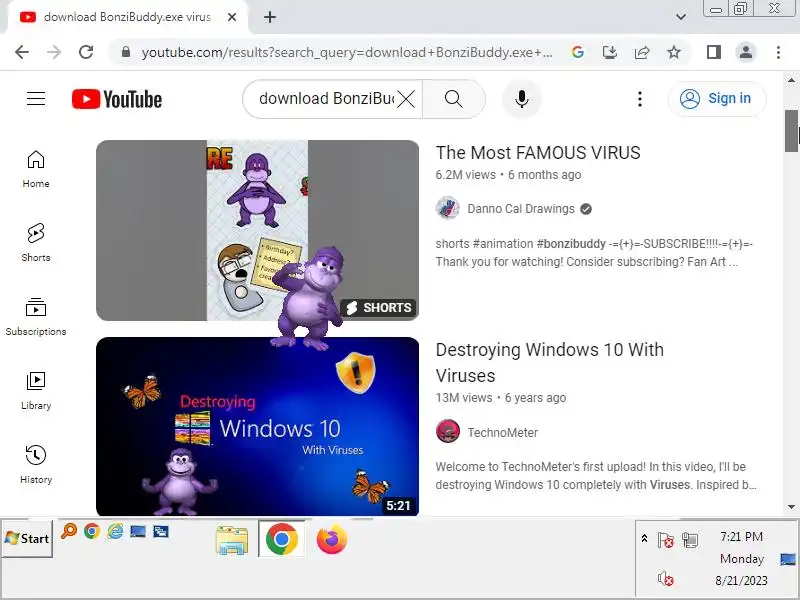Clear the YouTube search box text
The image size is (800, 600).
(406, 99)
